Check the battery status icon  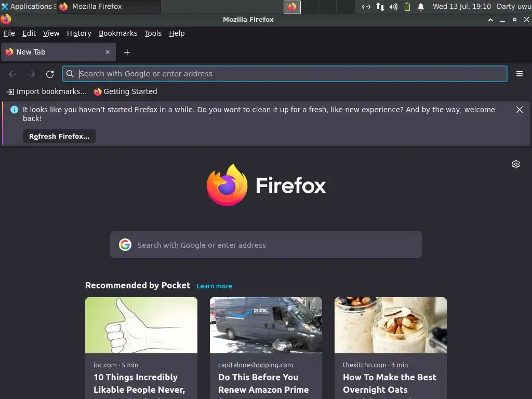(407, 7)
